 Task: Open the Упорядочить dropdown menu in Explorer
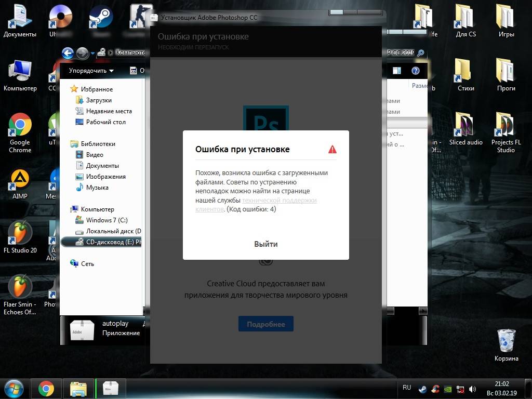point(91,71)
